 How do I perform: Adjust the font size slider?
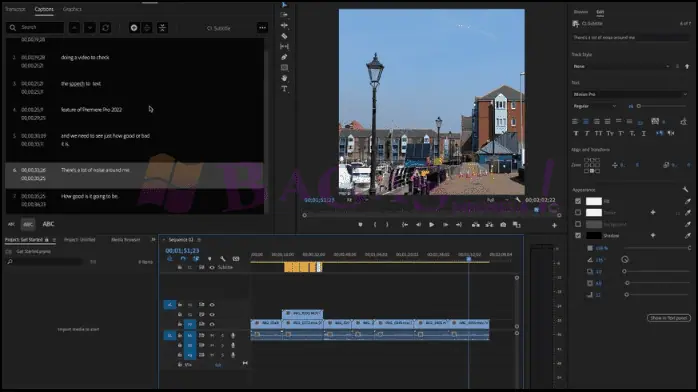coord(662,106)
